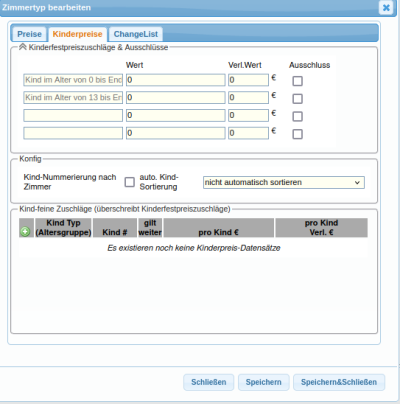The image size is (400, 404).
Task: Open the ChangeList tab
Action: point(136,34)
